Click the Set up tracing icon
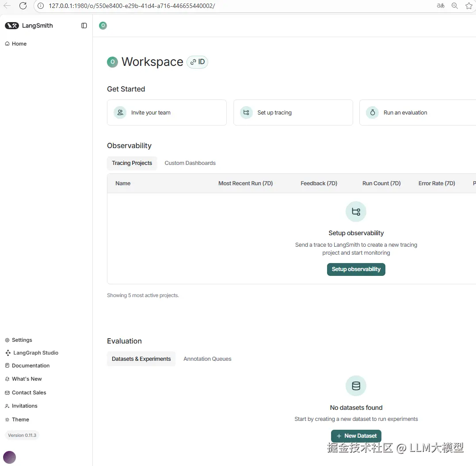This screenshot has height=466, width=476. click(246, 113)
